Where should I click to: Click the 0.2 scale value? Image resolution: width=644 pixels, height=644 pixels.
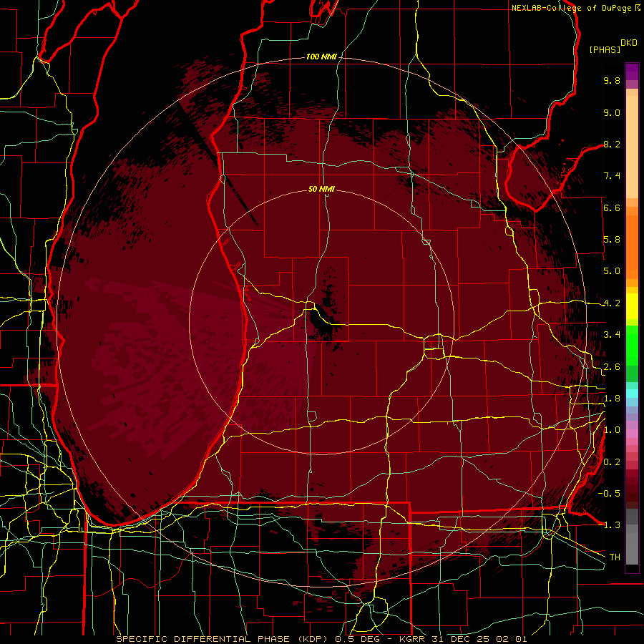(x=612, y=462)
